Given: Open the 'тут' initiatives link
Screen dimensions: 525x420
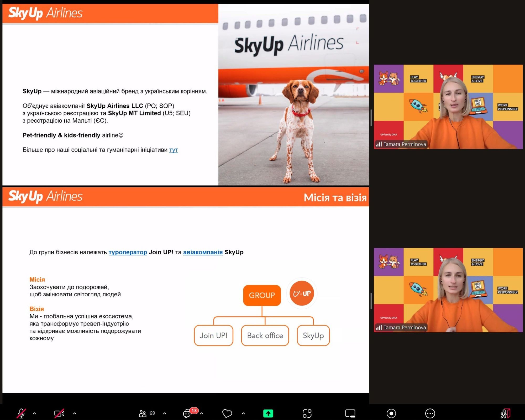Looking at the screenshot, I should coord(174,150).
